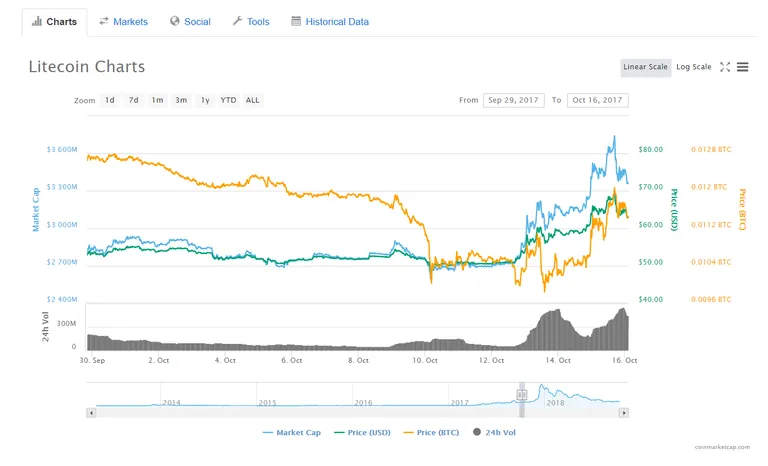Hide the Price (BTC) series via legend
The height and width of the screenshot is (466, 768).
point(431,432)
